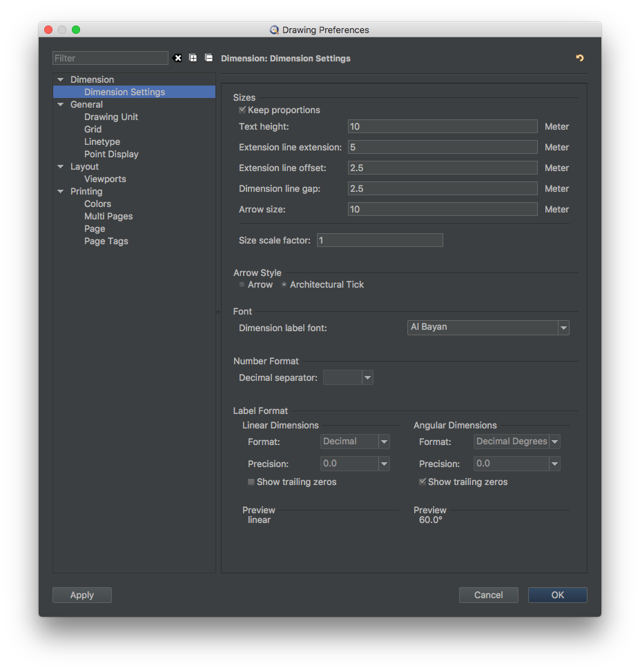This screenshot has width=640, height=672.
Task: Select Drawing Unit in the tree
Action: point(111,117)
